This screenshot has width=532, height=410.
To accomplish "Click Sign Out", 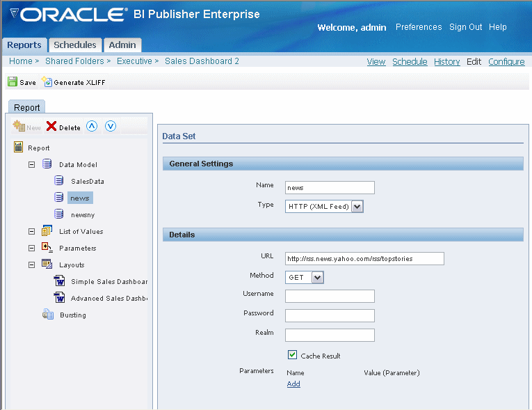I will [465, 27].
